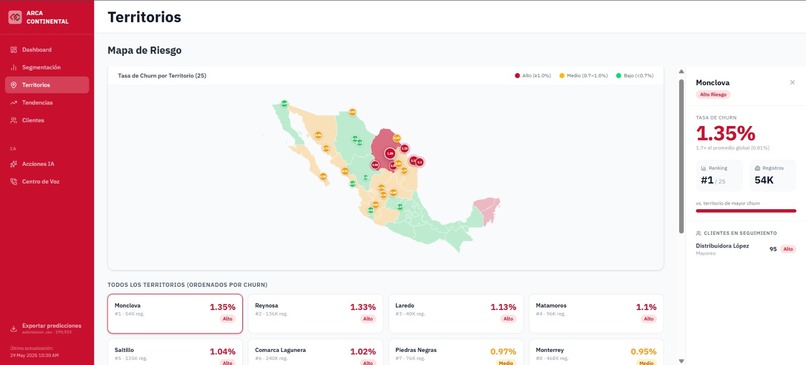Click the red Alto legend dot

click(x=517, y=76)
